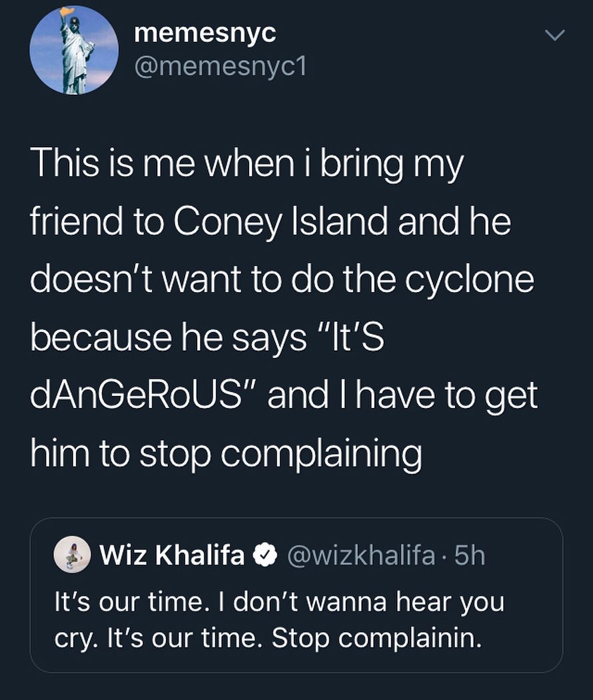Click the words "Coney Island" in tweet
593x700 pixels.
tap(281, 222)
